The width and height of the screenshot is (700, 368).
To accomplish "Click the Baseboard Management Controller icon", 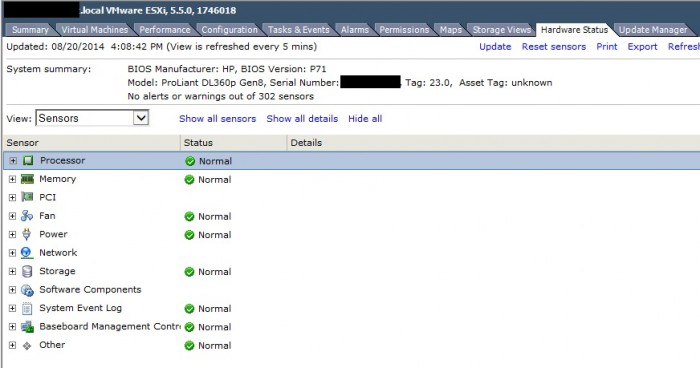I will click(x=27, y=327).
